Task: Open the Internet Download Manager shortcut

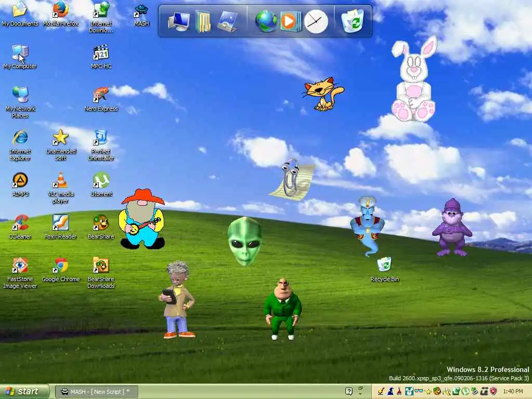Action: click(101, 16)
